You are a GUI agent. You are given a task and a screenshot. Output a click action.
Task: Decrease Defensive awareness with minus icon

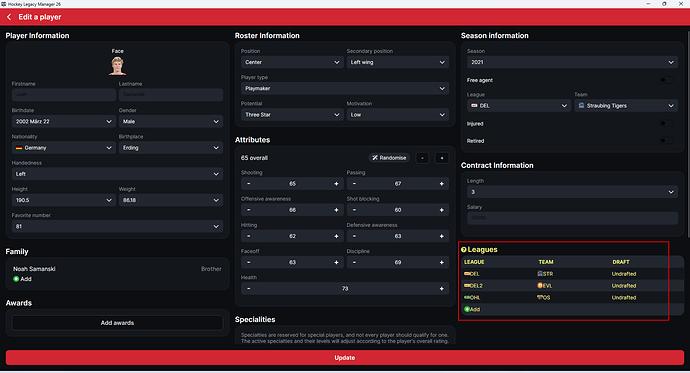click(x=354, y=236)
